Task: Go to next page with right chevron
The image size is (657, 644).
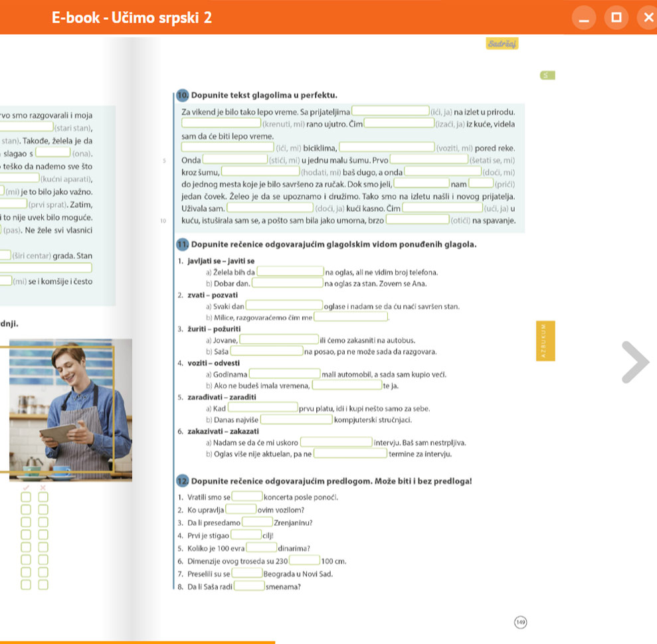Action: click(x=636, y=362)
